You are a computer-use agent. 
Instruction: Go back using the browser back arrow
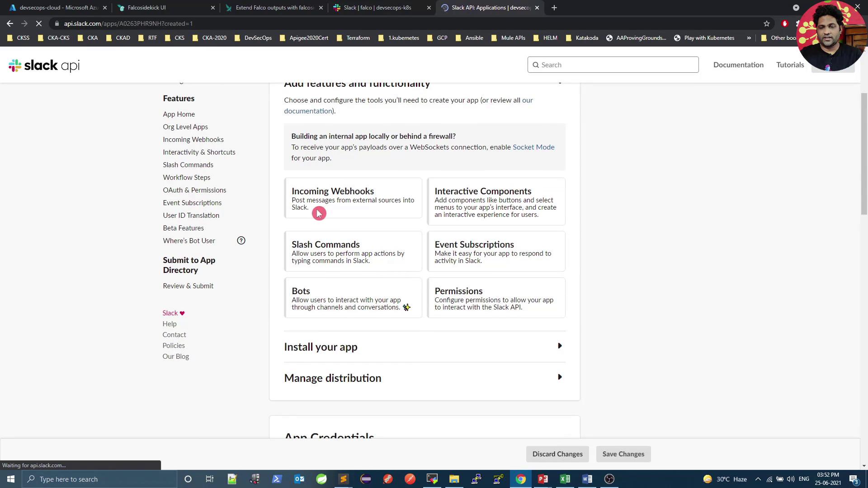(x=10, y=23)
